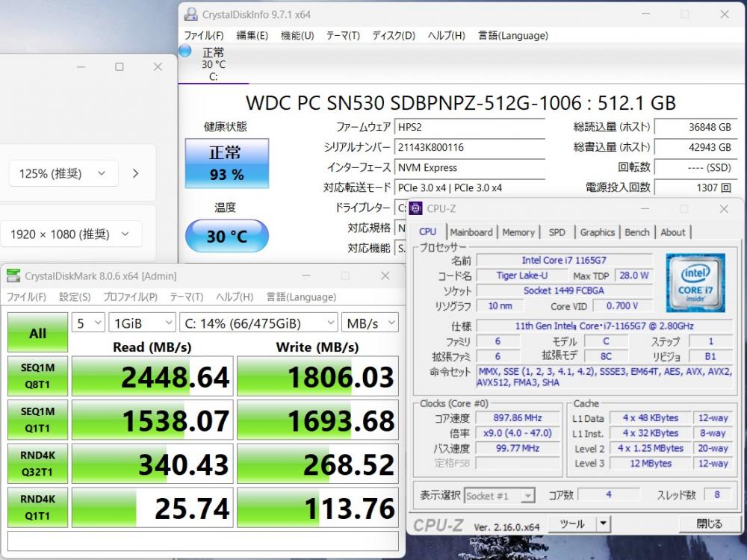Image resolution: width=747 pixels, height=560 pixels.
Task: Minimize the CPU-Z window
Action: click(x=645, y=208)
